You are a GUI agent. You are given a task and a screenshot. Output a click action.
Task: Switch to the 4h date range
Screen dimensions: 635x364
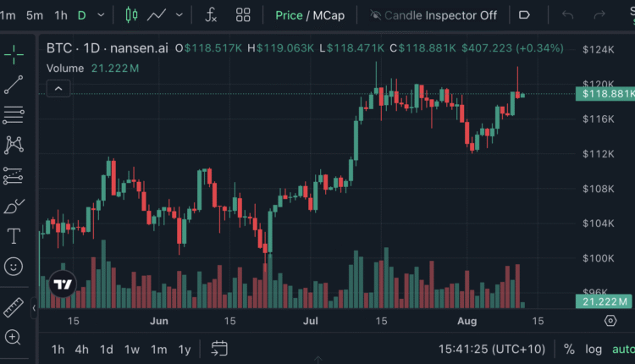[81, 349]
